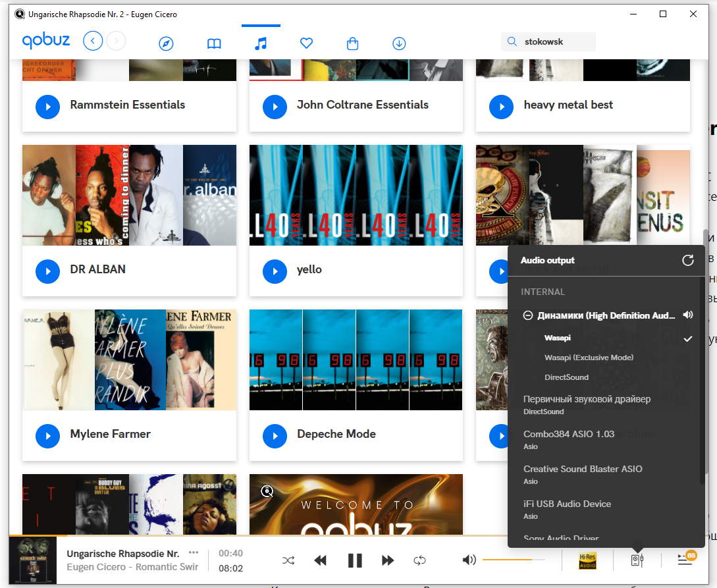
Task: Open the yello cover collage
Action: 356,196
